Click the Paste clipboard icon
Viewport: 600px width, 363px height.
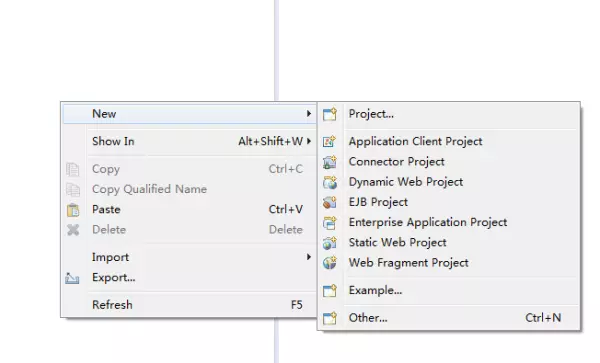coord(73,210)
